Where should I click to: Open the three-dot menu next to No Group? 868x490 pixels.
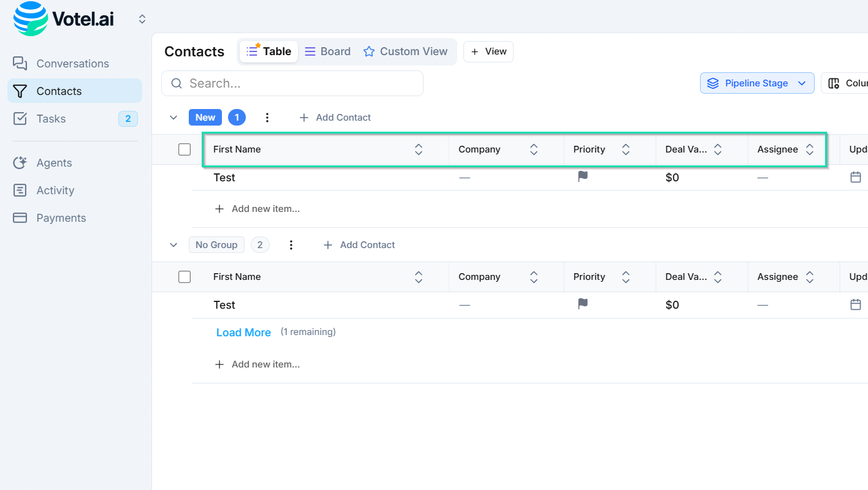(x=291, y=244)
